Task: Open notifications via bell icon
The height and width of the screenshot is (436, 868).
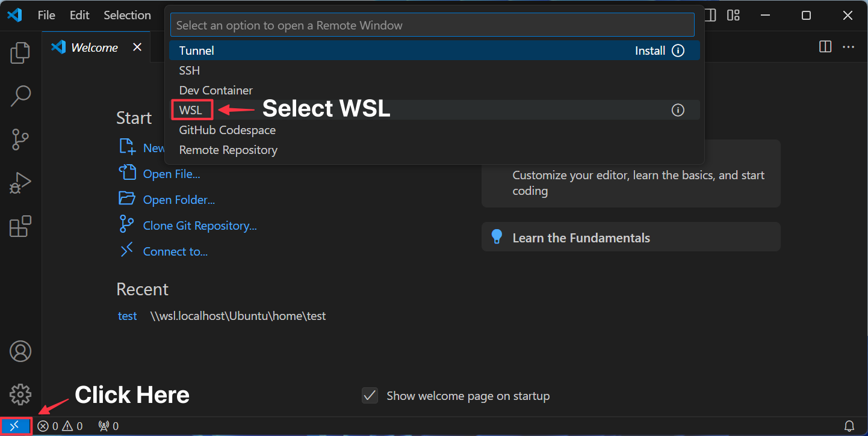Action: (850, 426)
